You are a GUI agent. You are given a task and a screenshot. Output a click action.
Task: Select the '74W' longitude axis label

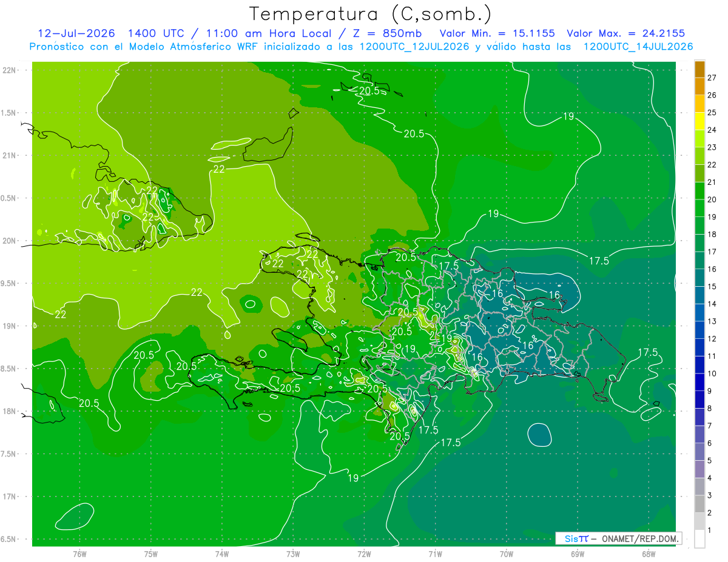(222, 554)
